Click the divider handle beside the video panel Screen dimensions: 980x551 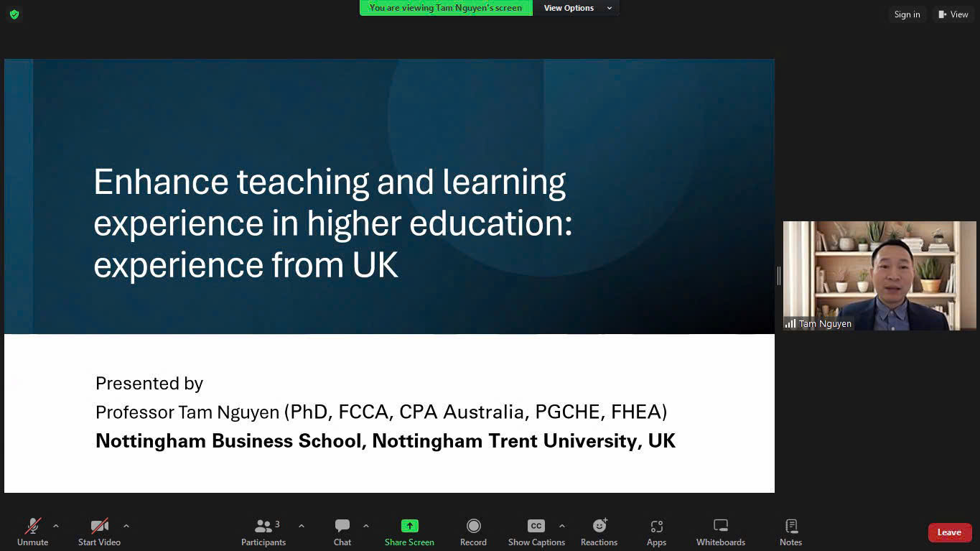pos(779,275)
